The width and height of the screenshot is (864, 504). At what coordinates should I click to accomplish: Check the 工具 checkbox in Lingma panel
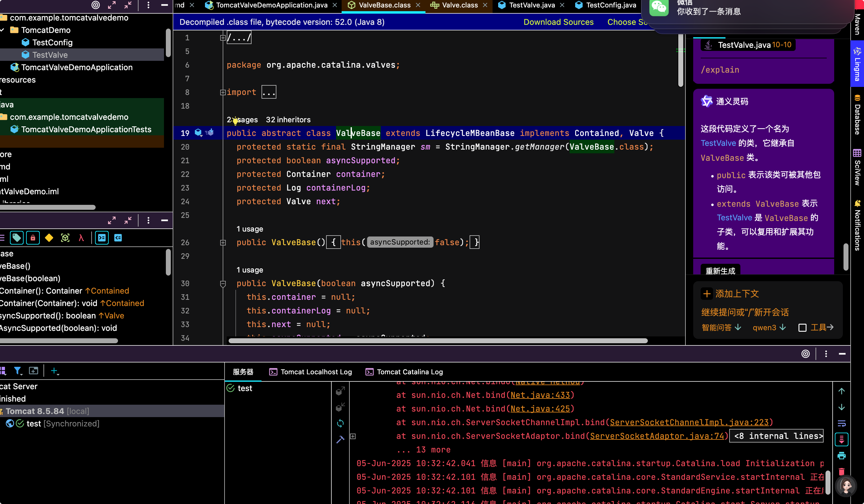[802, 327]
